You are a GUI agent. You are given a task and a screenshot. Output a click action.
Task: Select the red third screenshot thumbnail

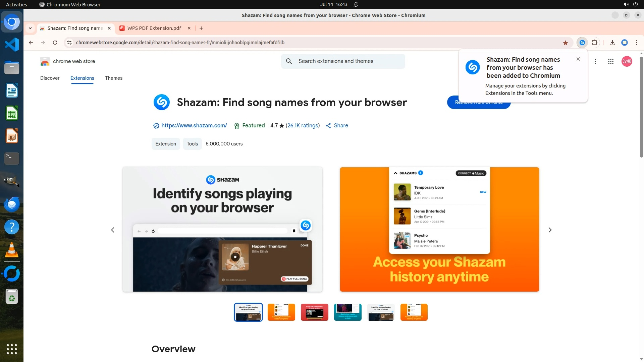point(314,312)
